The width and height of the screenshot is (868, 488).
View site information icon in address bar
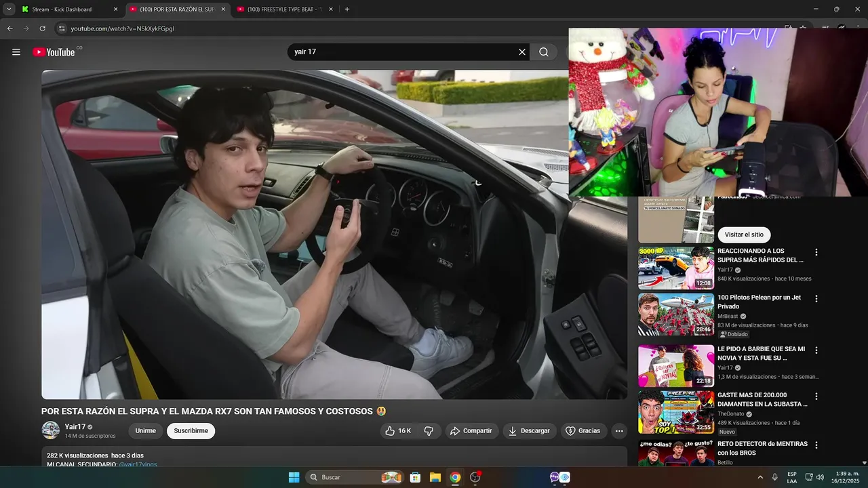[62, 28]
